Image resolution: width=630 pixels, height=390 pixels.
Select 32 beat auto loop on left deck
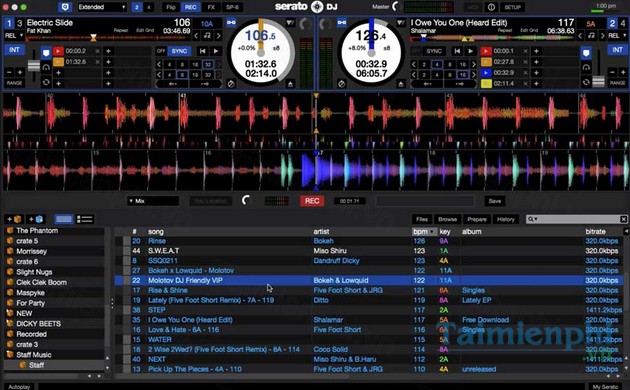pyautogui.click(x=208, y=64)
